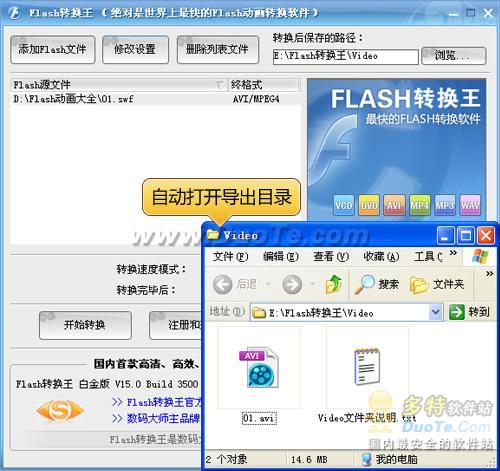Go up one folder level in Explorer
Image resolution: width=500 pixels, height=471 pixels.
[x=334, y=284]
